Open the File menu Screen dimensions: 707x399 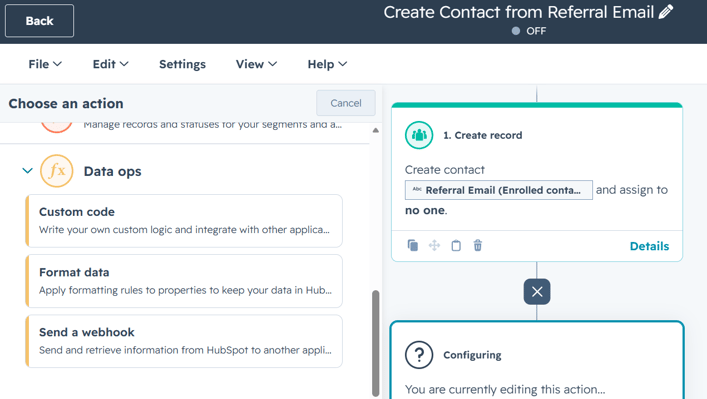(x=45, y=64)
